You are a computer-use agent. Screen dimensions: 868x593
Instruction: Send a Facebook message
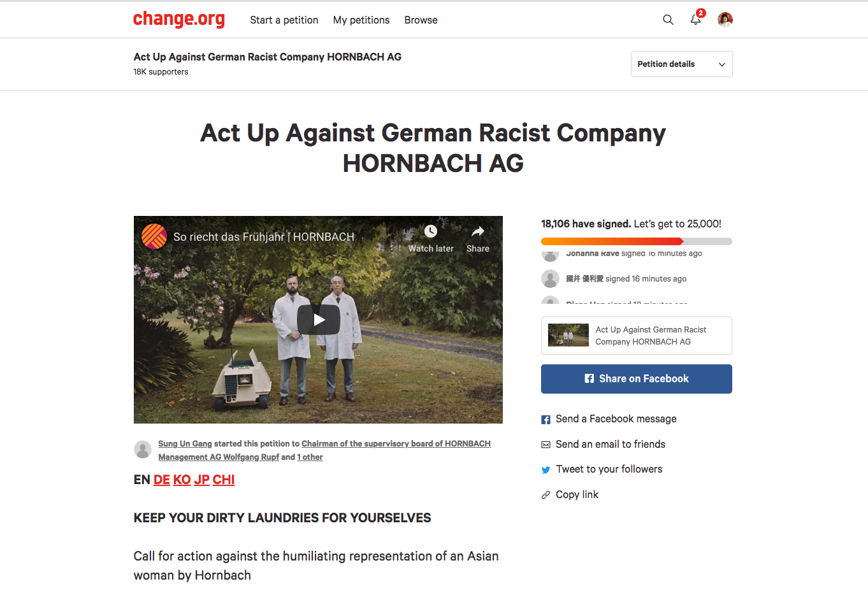tap(609, 419)
